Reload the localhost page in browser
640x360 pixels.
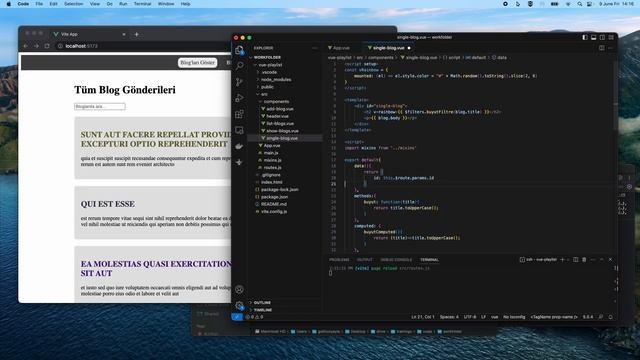(x=47, y=46)
